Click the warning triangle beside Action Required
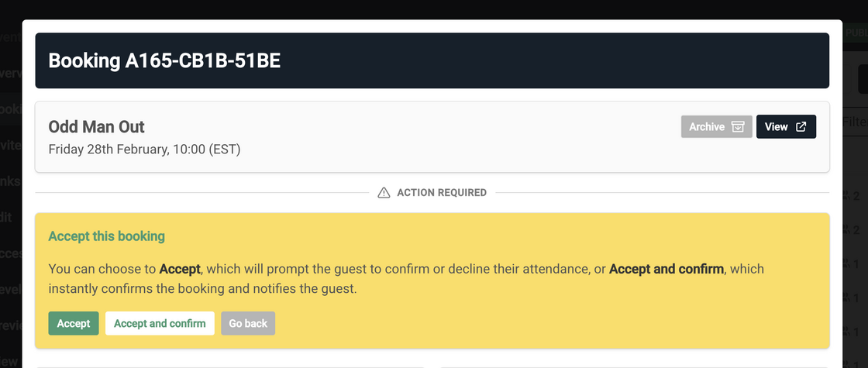The image size is (868, 368). click(x=384, y=192)
